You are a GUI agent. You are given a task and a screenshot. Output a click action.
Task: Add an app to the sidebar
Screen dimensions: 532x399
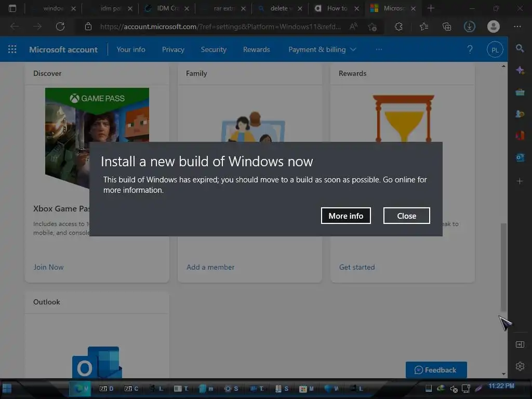pos(520,181)
